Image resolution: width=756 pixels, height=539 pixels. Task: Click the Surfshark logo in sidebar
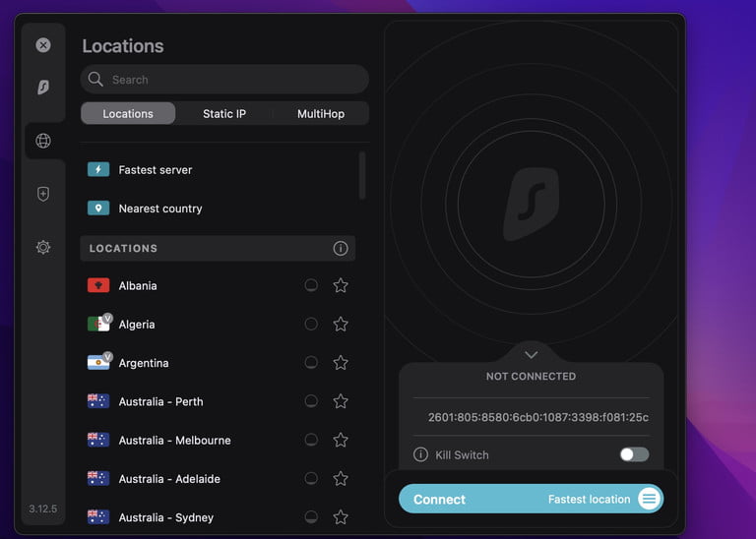[43, 88]
